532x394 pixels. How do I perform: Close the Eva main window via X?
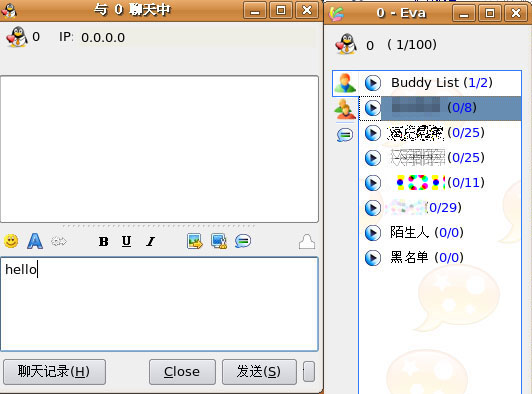516,14
